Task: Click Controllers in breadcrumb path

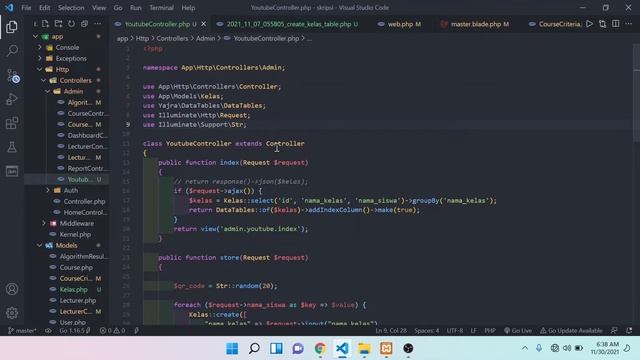Action: (172, 38)
